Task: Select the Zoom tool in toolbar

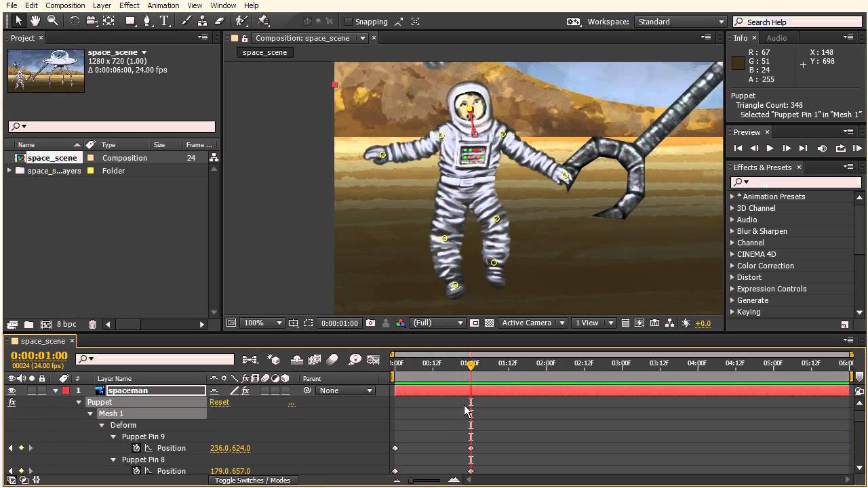Action: [52, 21]
